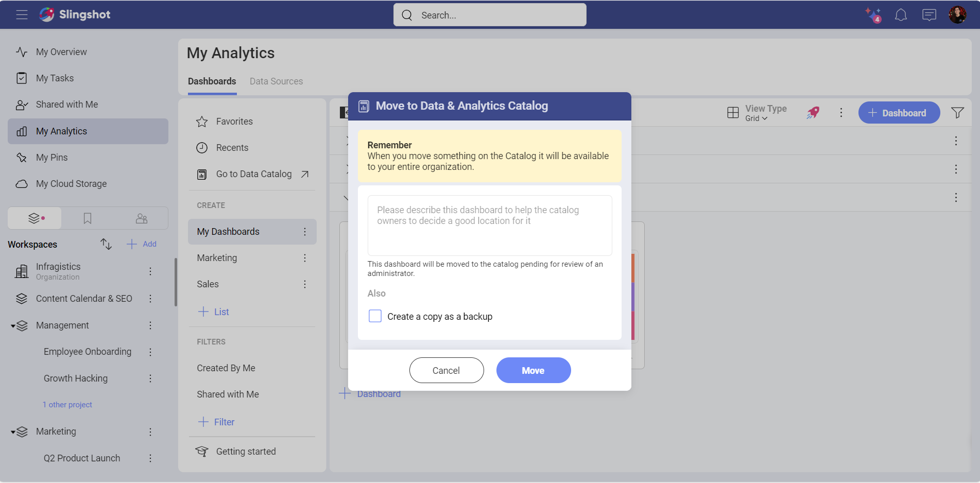
Task: Go to My Tasks
Action: pyautogui.click(x=55, y=78)
